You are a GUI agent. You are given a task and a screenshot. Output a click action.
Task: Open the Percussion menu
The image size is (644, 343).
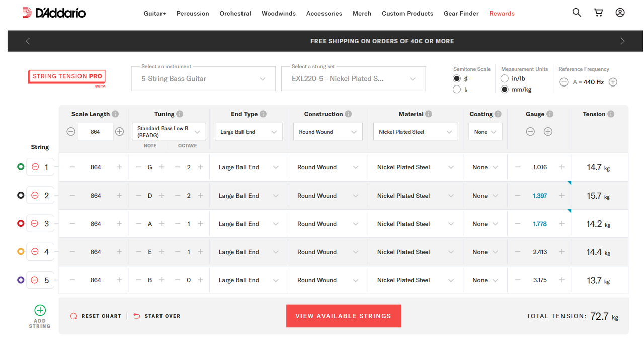193,14
